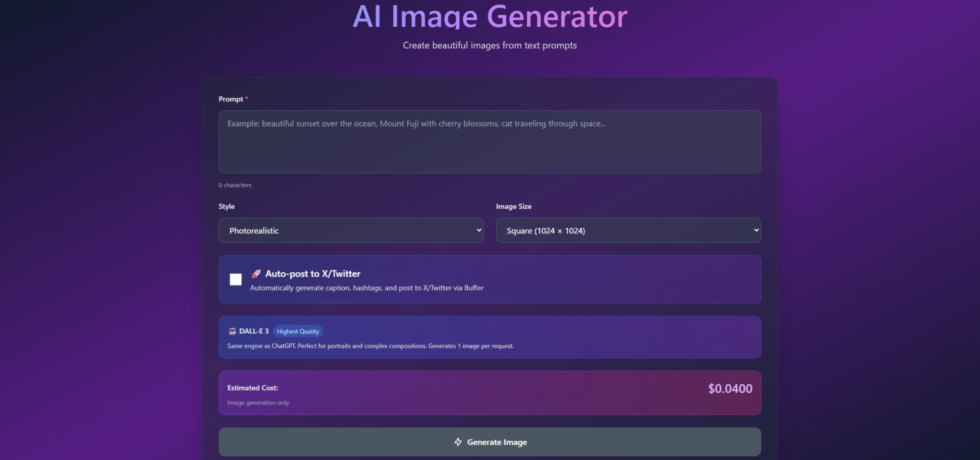Select the Auto-post to X/Twitter option box
980x460 pixels.
(x=490, y=280)
